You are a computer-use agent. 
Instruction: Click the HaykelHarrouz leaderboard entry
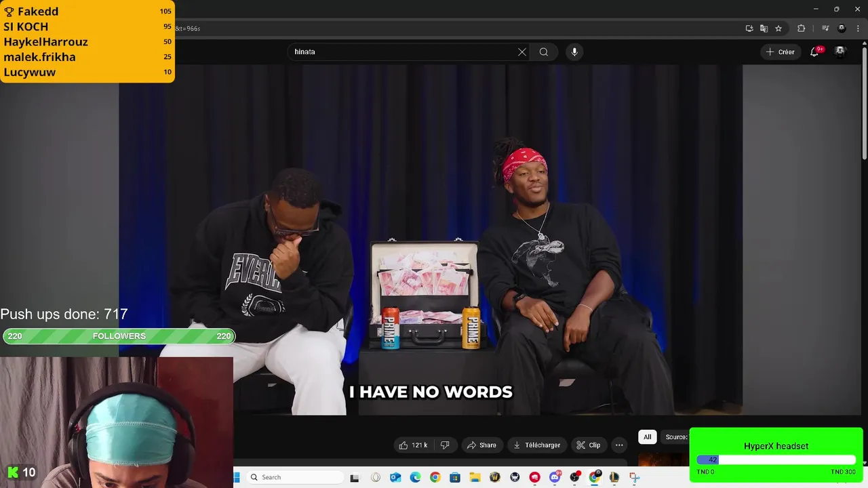coord(87,41)
